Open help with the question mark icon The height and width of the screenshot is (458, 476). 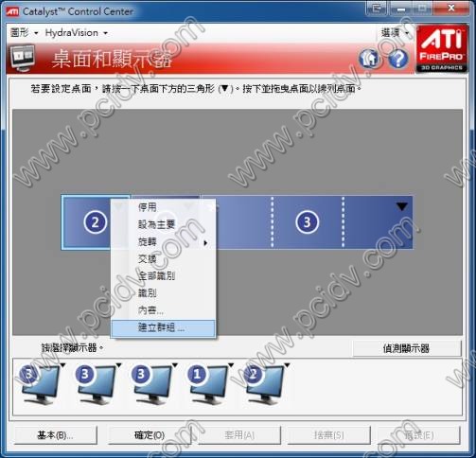pos(397,59)
